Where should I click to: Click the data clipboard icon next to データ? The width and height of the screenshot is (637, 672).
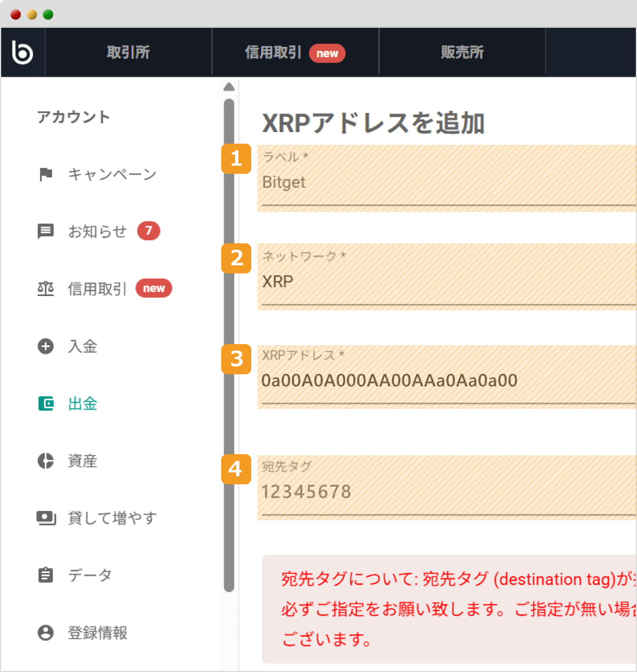click(x=46, y=575)
